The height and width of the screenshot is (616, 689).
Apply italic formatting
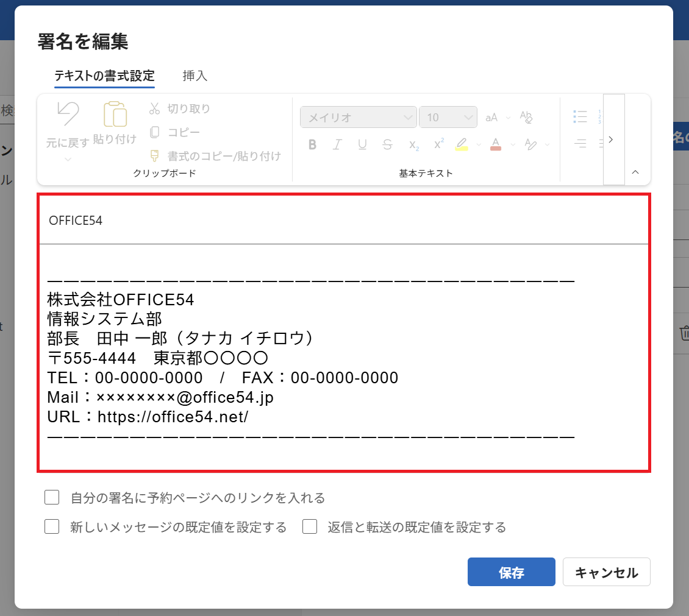click(337, 144)
